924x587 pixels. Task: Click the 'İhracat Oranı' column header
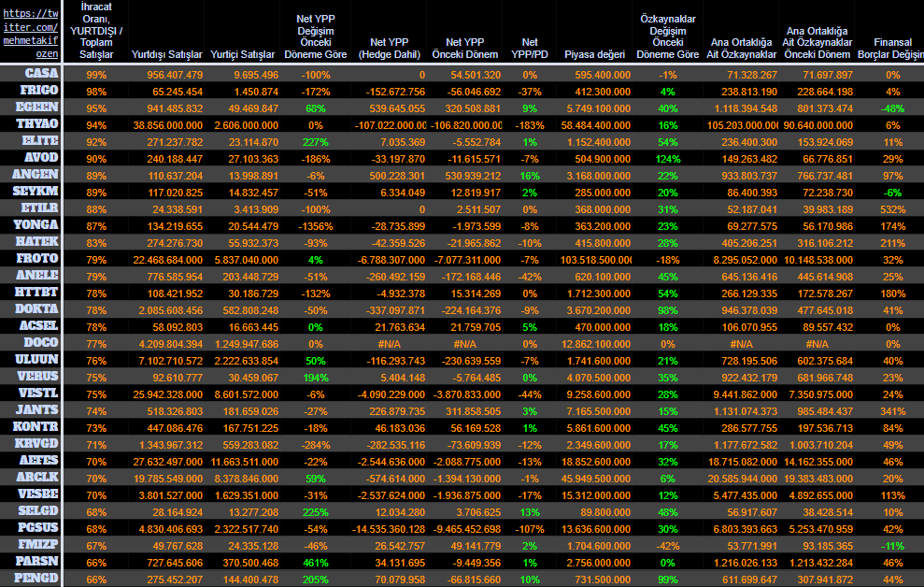96,31
